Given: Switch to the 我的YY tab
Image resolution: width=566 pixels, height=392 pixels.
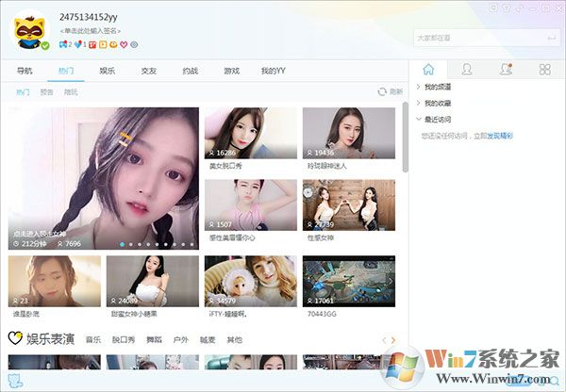Looking at the screenshot, I should click(273, 71).
